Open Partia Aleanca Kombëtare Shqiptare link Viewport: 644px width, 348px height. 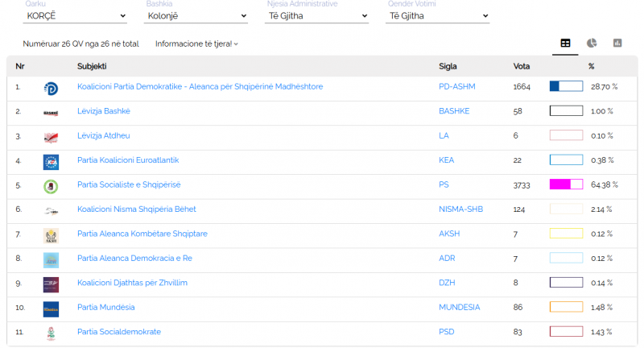[142, 234]
